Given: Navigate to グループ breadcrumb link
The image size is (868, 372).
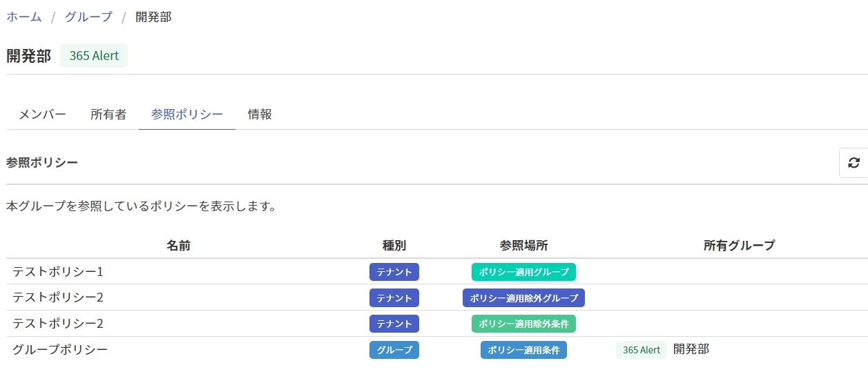Looking at the screenshot, I should (88, 17).
